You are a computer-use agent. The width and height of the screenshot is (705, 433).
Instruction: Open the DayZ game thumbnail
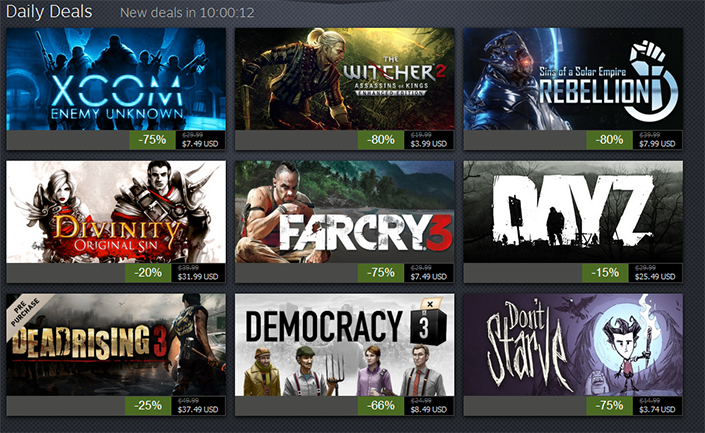(573, 212)
